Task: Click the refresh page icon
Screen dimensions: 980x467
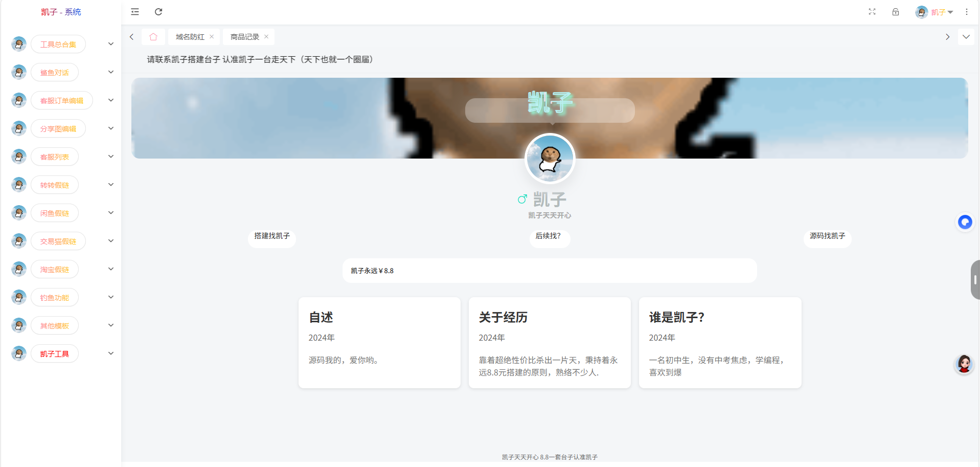Action: [158, 12]
